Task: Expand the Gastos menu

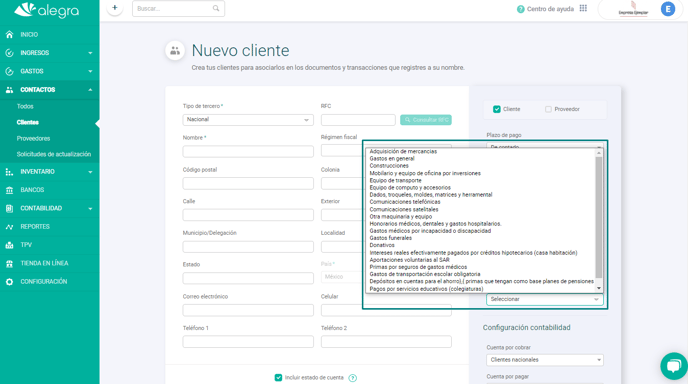Action: (x=50, y=71)
